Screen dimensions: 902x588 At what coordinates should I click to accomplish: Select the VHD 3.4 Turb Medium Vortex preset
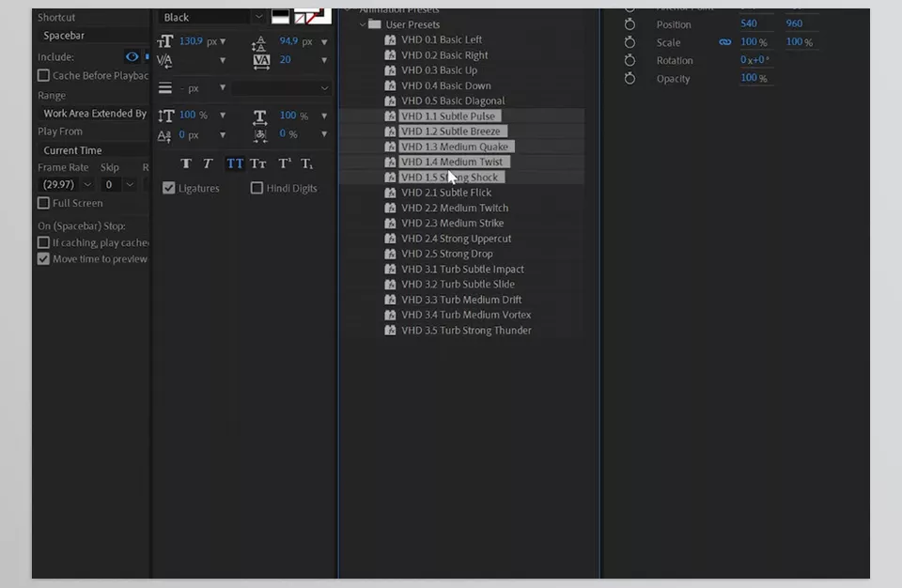point(466,316)
